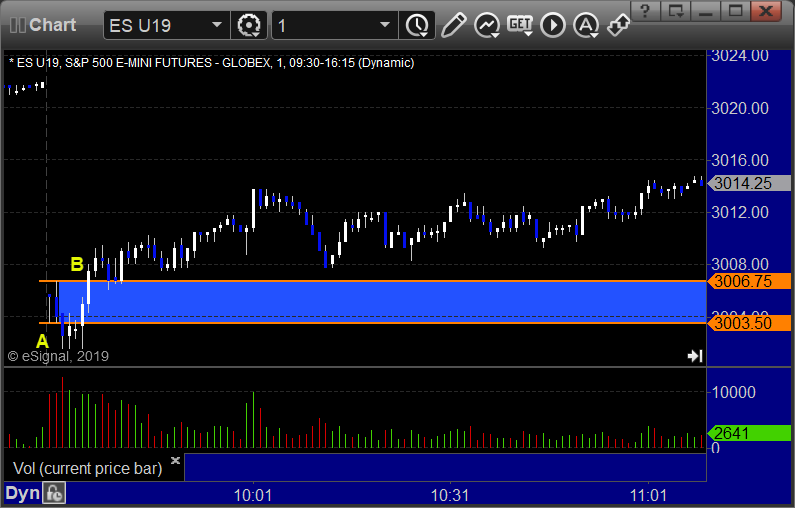Click the 10:31 time axis label
Image resolution: width=795 pixels, height=508 pixels.
tap(450, 495)
